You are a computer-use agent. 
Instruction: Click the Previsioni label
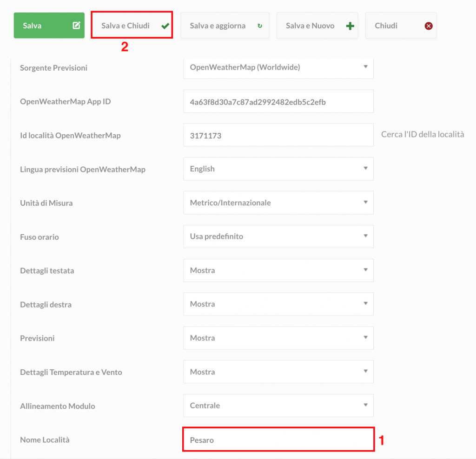click(x=37, y=338)
